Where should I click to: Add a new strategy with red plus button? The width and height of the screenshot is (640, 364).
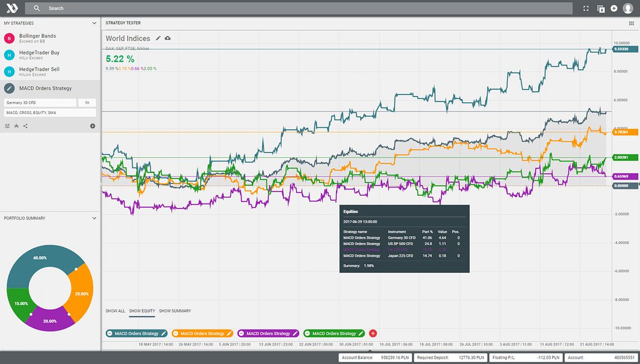coord(373,334)
